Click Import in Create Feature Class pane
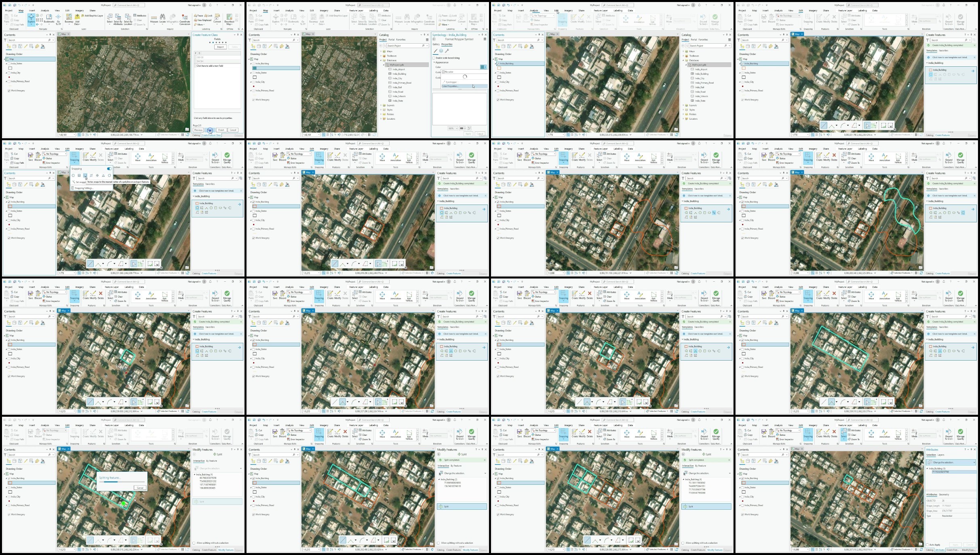980x555 pixels. point(220,47)
